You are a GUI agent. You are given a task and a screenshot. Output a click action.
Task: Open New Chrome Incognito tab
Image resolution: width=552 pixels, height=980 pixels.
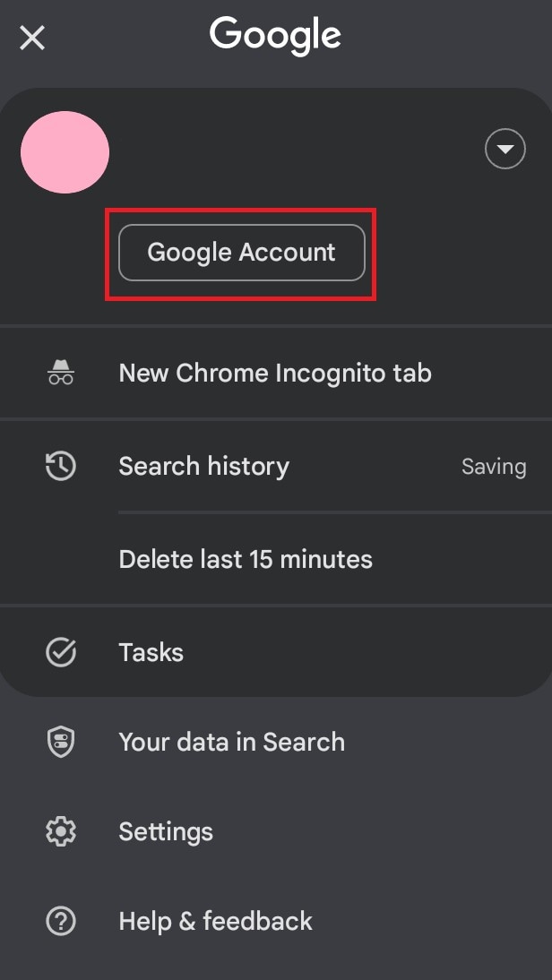click(x=276, y=374)
